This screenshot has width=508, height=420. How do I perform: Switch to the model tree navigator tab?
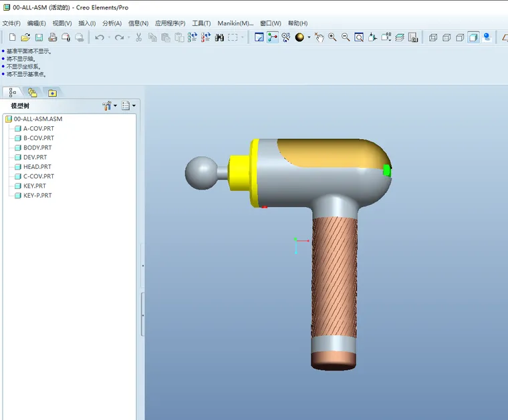[x=12, y=93]
